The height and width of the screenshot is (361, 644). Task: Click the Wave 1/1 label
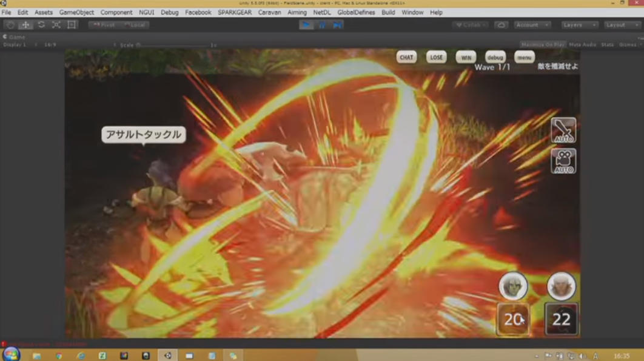coord(492,67)
